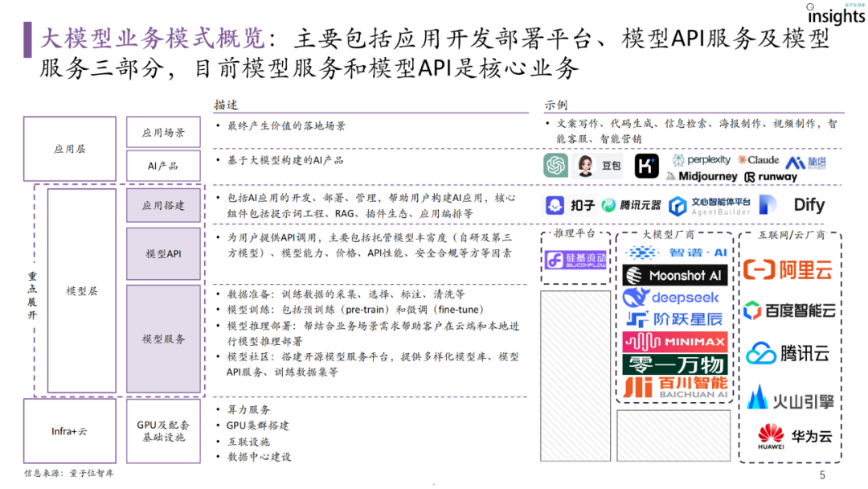Select the 模型API purple box
Image resolution: width=868 pixels, height=489 pixels.
pyautogui.click(x=163, y=253)
